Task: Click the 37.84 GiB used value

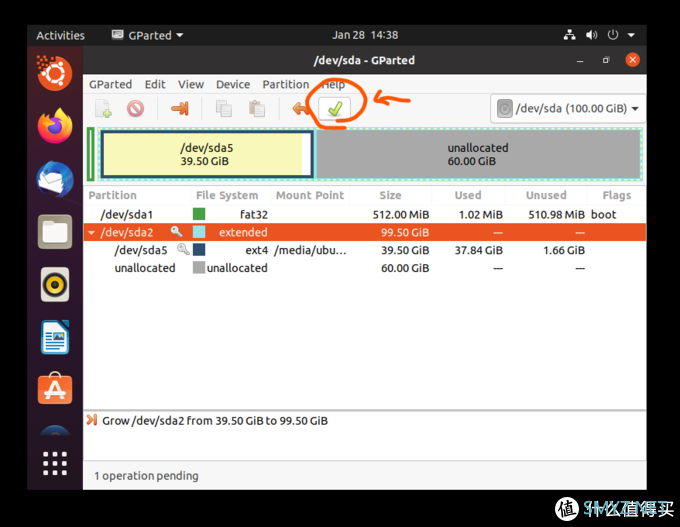Action: coord(478,250)
